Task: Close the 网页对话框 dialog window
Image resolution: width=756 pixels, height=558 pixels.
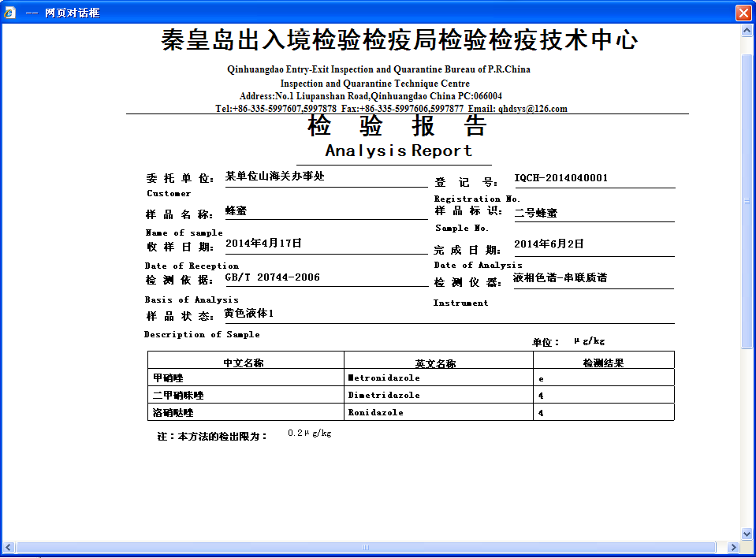Action: [743, 13]
